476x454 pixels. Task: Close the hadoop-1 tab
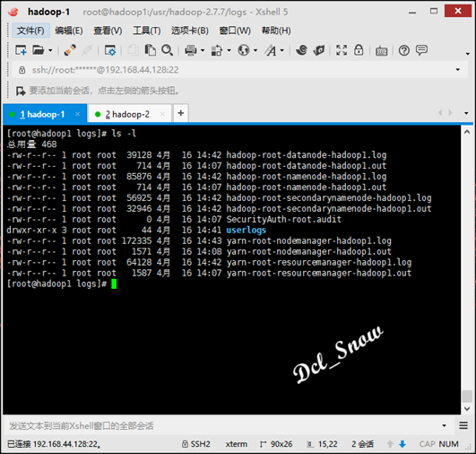click(x=77, y=114)
